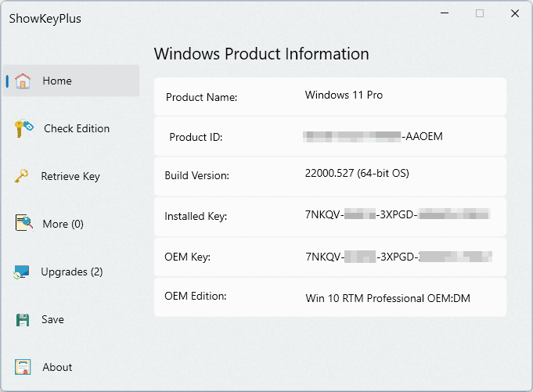Click the OEM Key: label

(x=187, y=257)
